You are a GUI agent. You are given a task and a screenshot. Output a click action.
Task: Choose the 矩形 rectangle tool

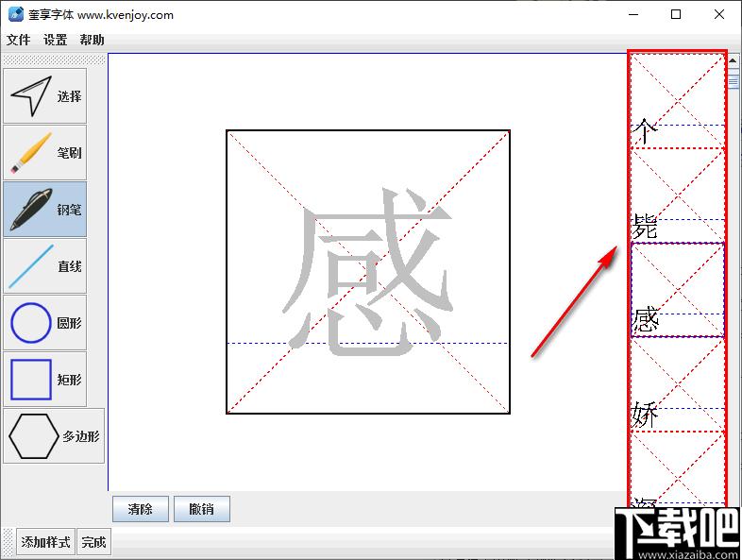pyautogui.click(x=45, y=380)
